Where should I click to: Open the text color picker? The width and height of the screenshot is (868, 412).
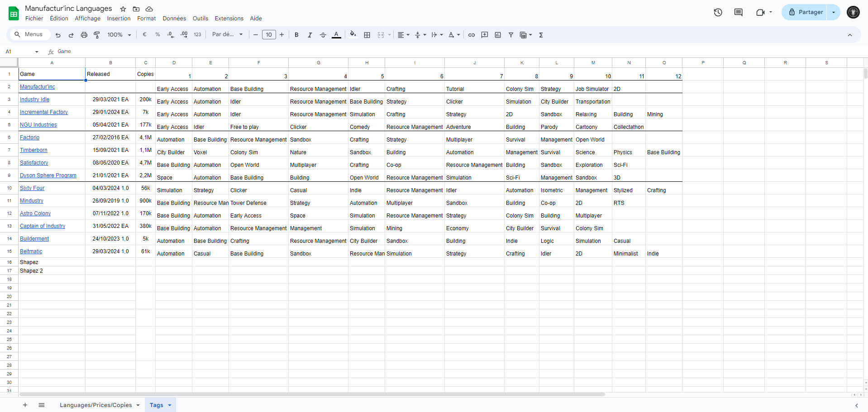coord(336,35)
